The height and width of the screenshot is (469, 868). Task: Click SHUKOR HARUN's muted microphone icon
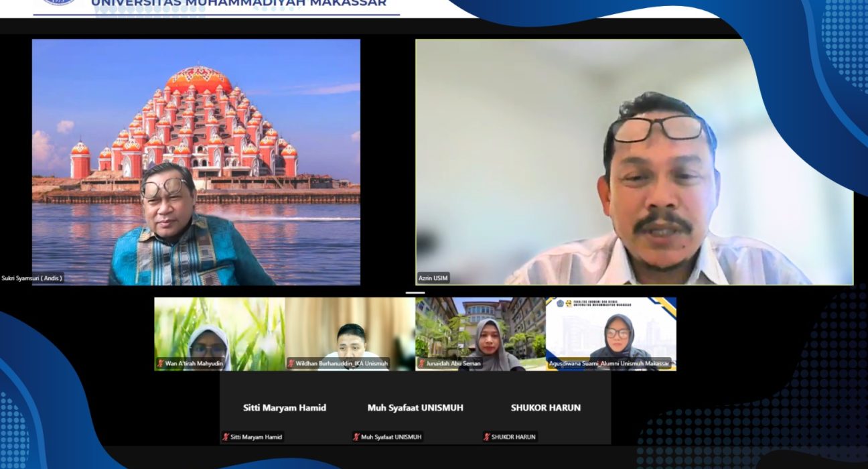point(487,437)
